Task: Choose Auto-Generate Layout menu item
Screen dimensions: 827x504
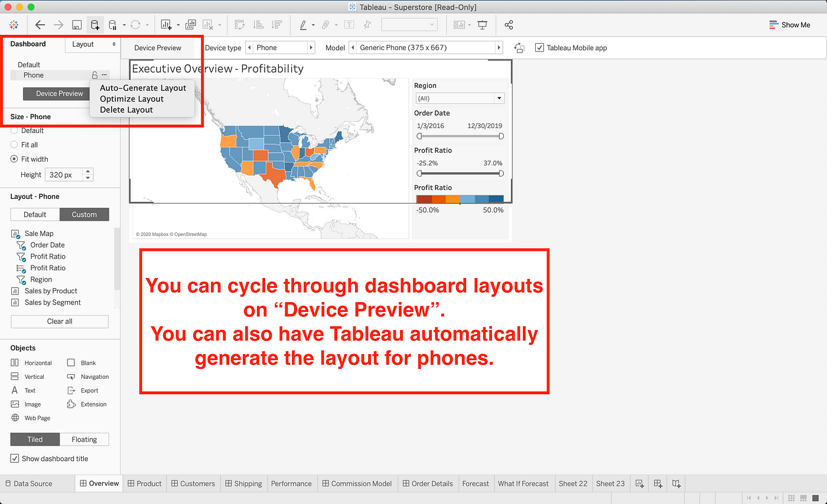Action: [143, 88]
